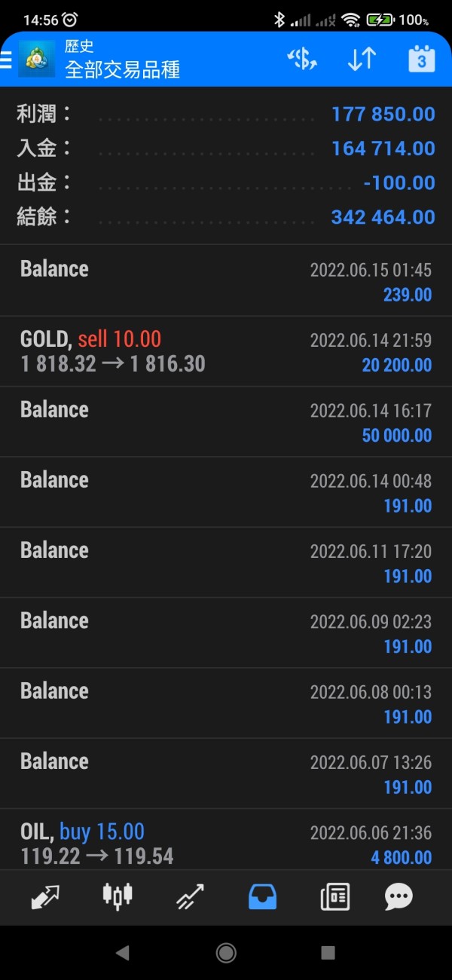
Task: Expand the GOLD sell 10.00 trade
Action: 226,352
